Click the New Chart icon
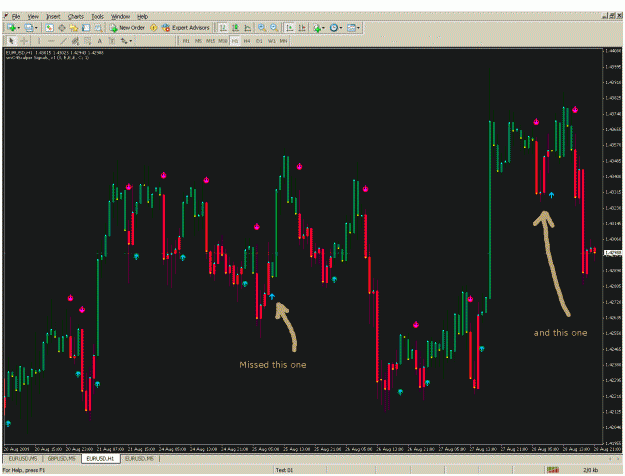Screen dimensions: 625x476 click(x=11, y=28)
